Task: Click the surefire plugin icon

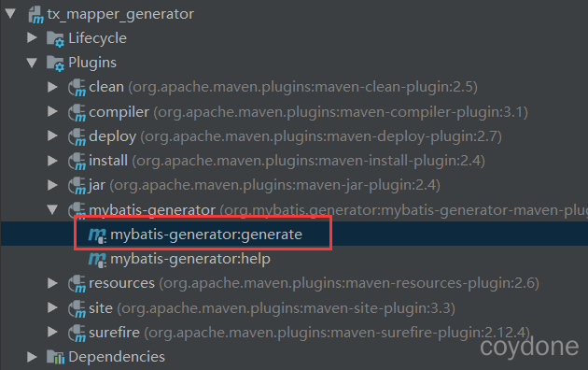Action: click(x=77, y=334)
